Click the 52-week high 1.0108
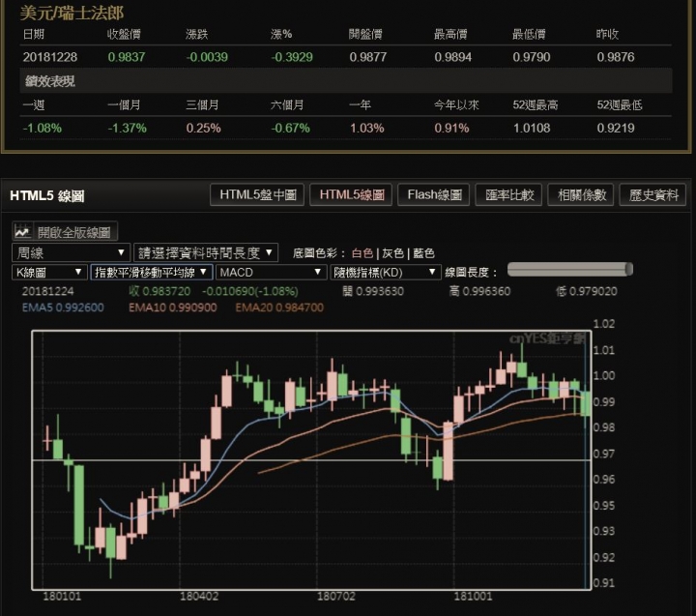The width and height of the screenshot is (696, 616). tap(532, 128)
